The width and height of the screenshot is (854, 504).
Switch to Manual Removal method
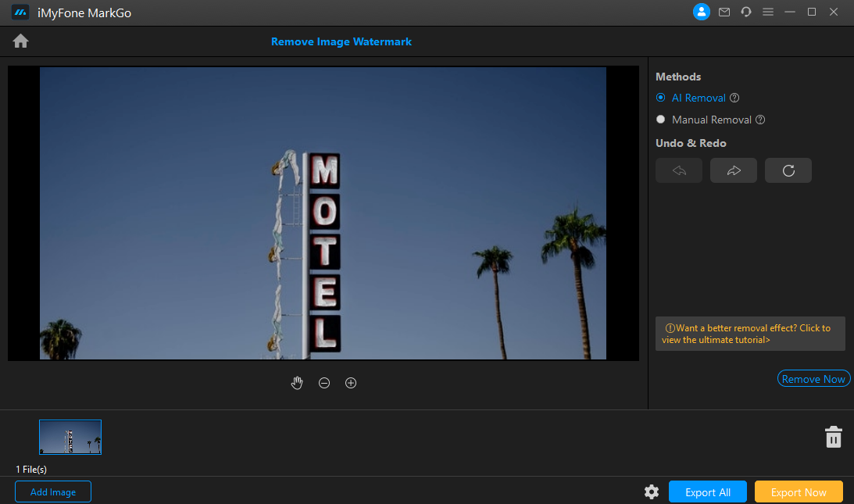coord(661,120)
